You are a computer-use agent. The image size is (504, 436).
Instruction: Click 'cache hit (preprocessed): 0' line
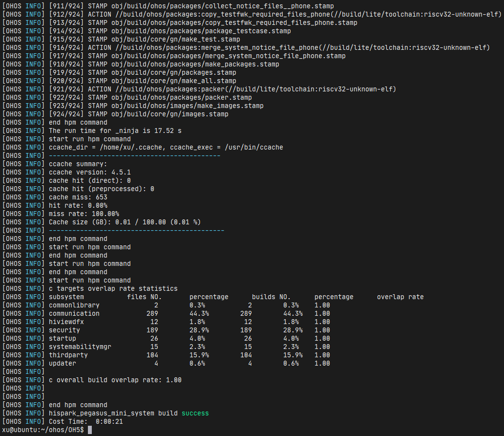click(x=102, y=189)
